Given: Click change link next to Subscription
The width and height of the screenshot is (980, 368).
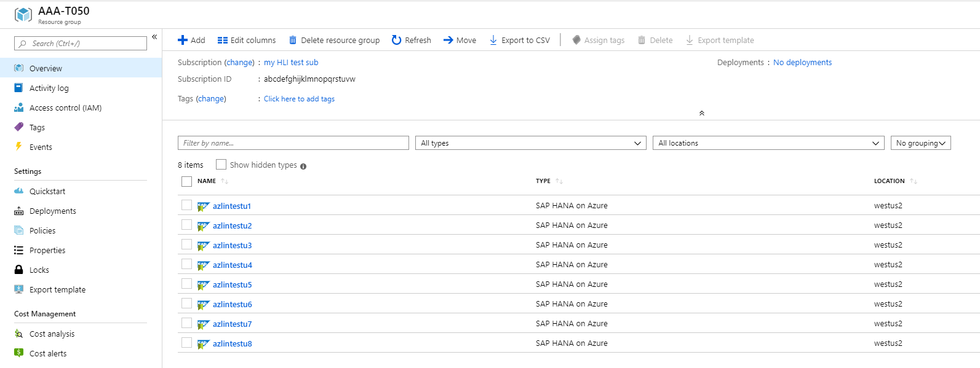Looking at the screenshot, I should (239, 63).
